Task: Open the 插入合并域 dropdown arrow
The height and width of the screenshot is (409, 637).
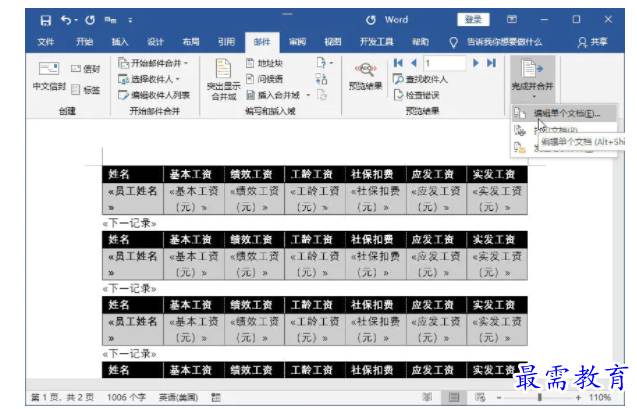Action: [x=308, y=95]
